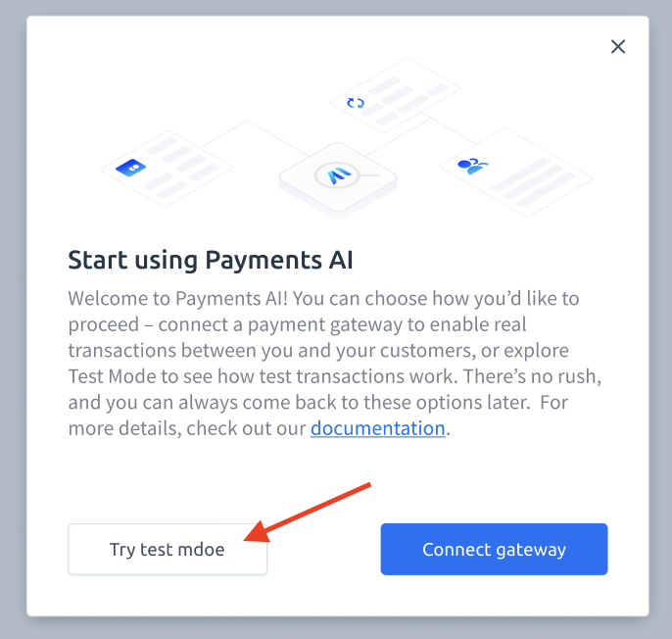Click the blue sync arrows icon

click(356, 103)
